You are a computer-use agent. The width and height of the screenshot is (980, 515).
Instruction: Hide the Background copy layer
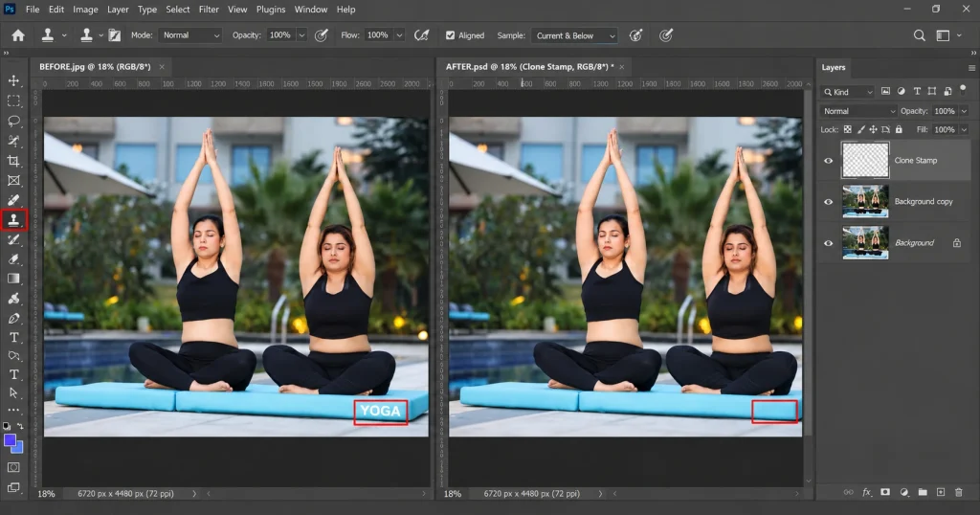828,202
